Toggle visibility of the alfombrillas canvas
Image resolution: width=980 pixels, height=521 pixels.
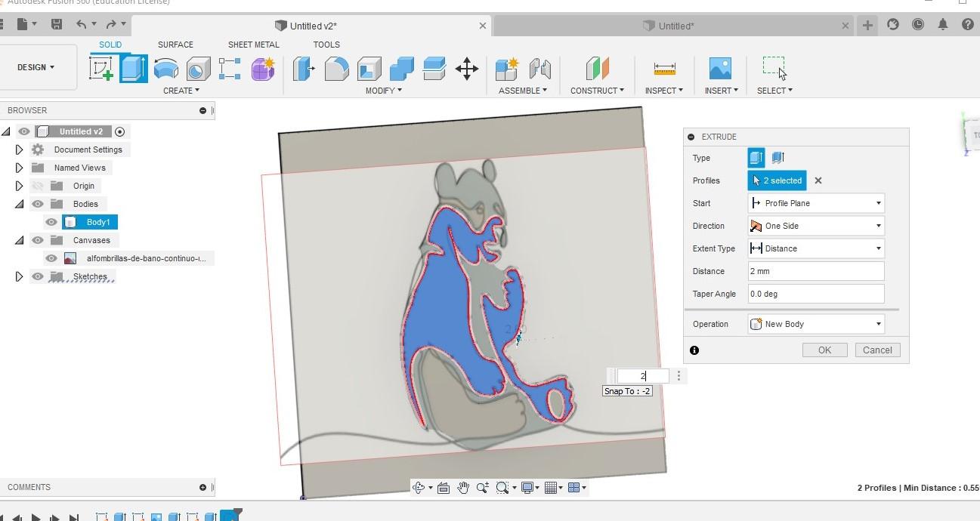[51, 258]
